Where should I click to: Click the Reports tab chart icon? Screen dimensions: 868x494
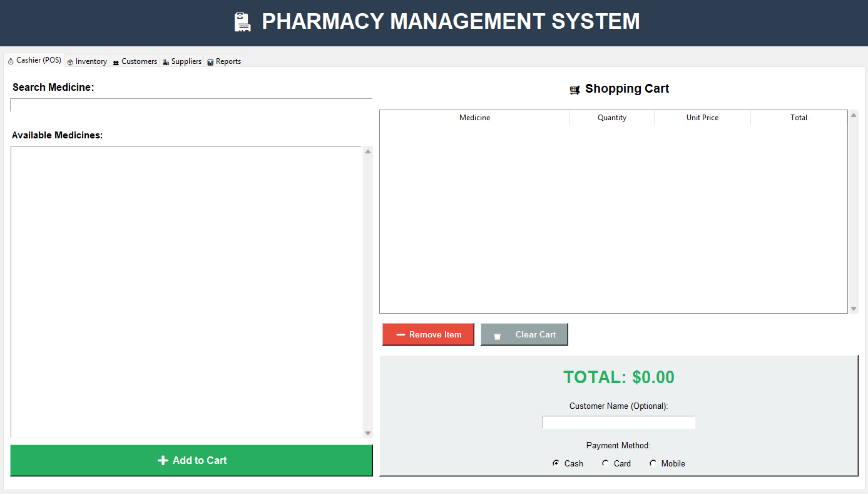click(x=210, y=62)
